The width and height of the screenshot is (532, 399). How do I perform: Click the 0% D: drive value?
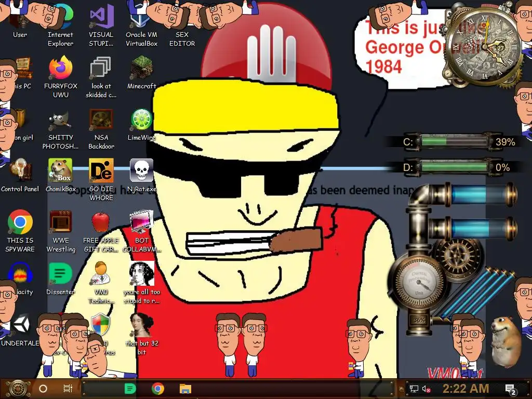coord(502,168)
